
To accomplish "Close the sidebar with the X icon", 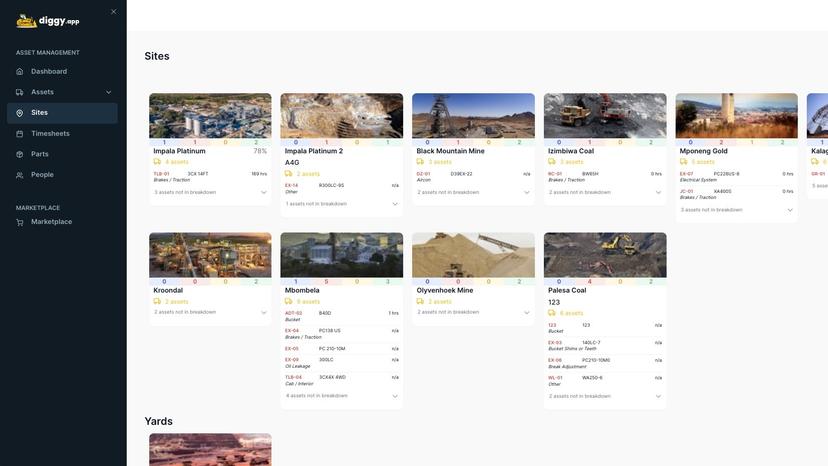I will [114, 12].
